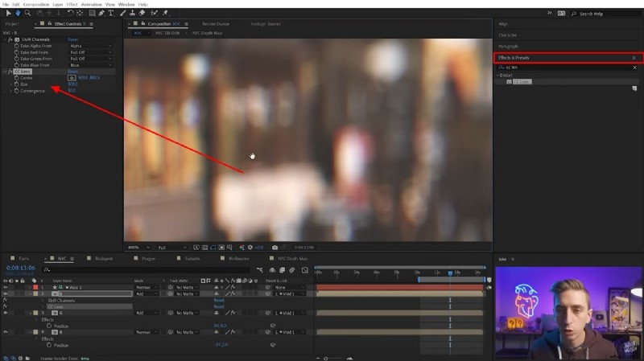Image resolution: width=644 pixels, height=361 pixels.
Task: Click the timeline layer search field
Action: click(147, 270)
